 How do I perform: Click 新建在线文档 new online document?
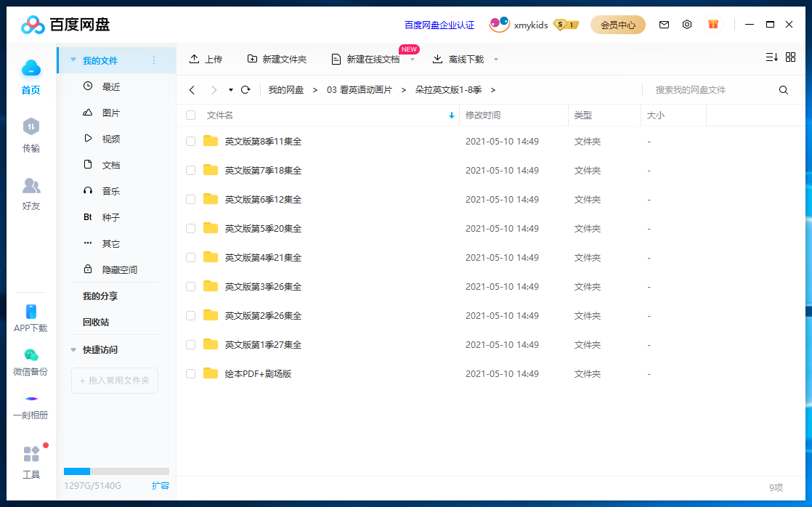click(x=365, y=59)
